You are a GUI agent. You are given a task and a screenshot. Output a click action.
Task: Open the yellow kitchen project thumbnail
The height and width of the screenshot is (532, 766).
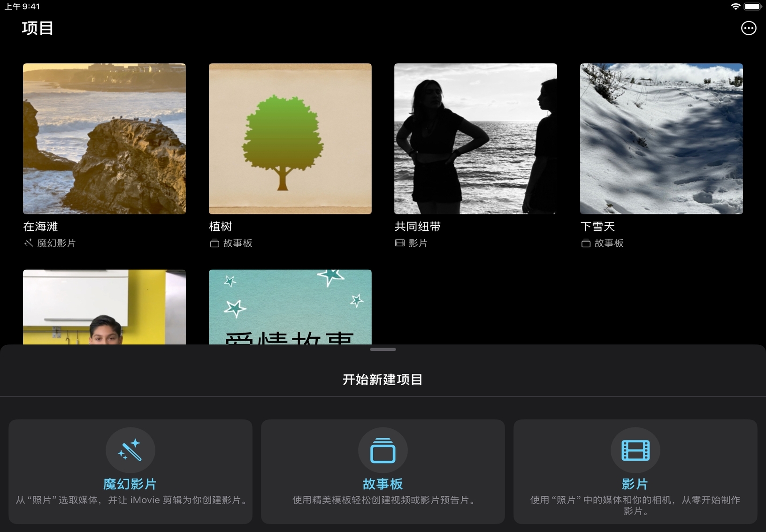click(104, 307)
